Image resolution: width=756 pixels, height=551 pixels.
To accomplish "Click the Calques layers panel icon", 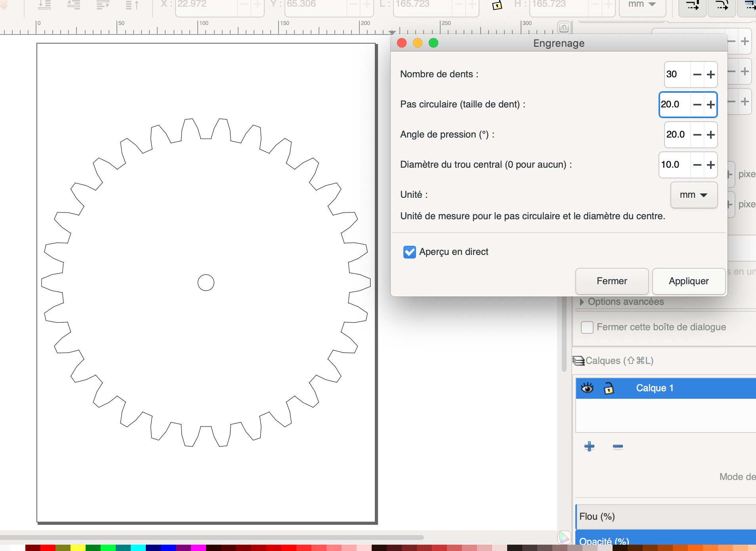I will (579, 361).
